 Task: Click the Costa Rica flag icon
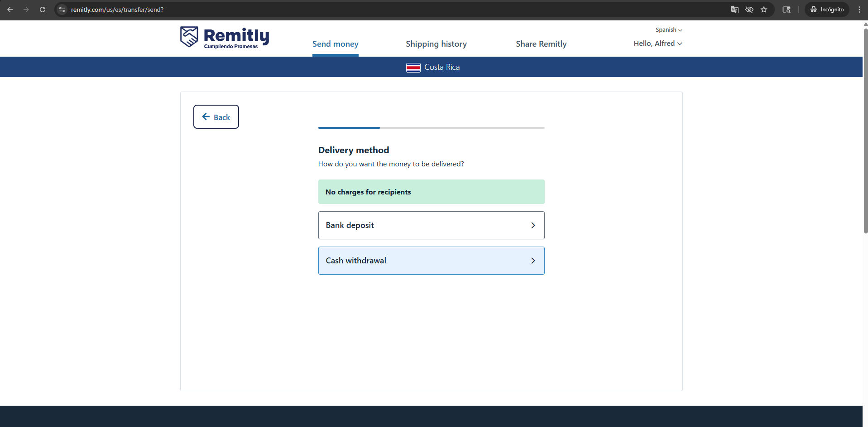413,68
